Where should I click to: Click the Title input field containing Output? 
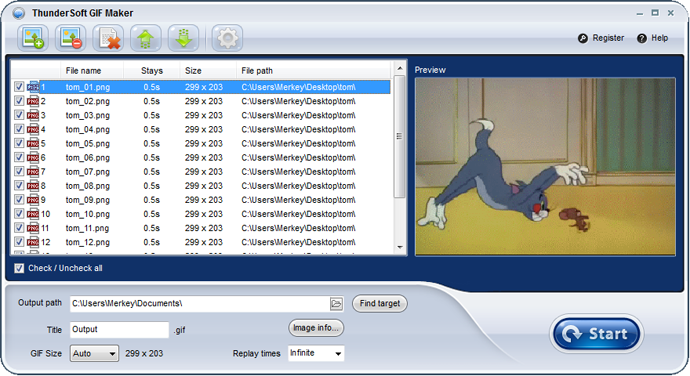coord(119,329)
